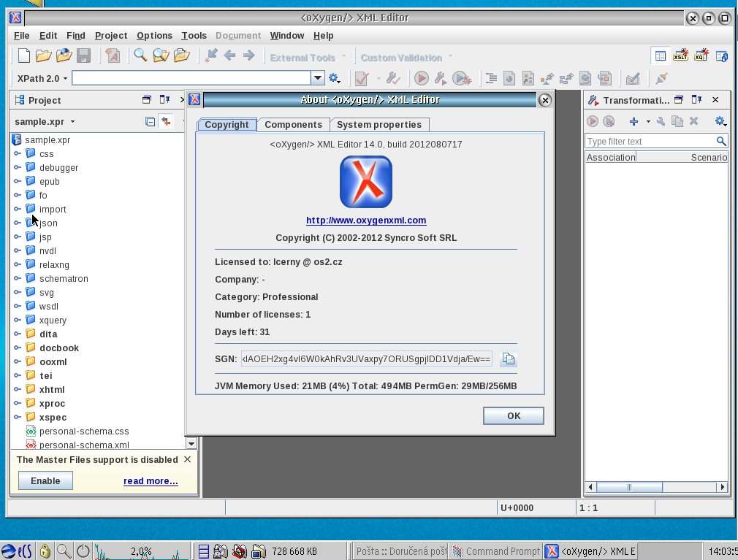
Task: Open XPath expression history dropdown arrow
Action: coord(318,78)
